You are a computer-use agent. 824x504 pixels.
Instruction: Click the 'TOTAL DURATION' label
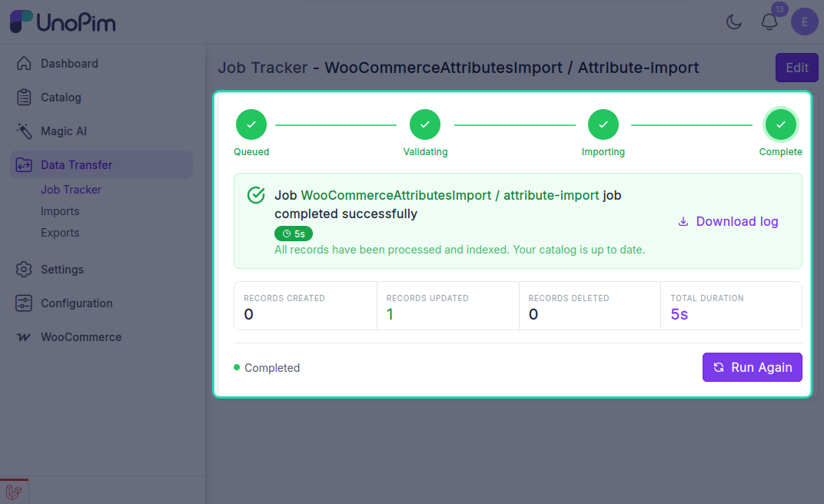click(707, 298)
